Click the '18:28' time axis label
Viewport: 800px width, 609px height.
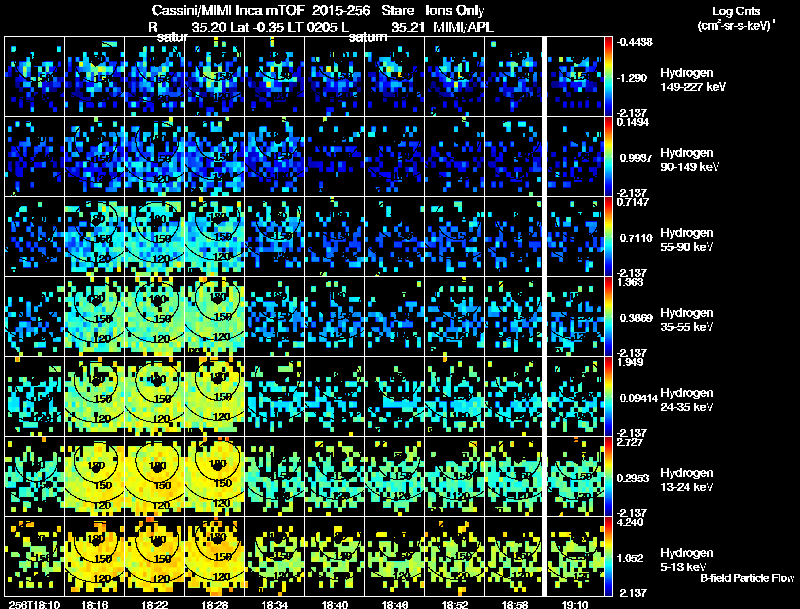(x=215, y=605)
